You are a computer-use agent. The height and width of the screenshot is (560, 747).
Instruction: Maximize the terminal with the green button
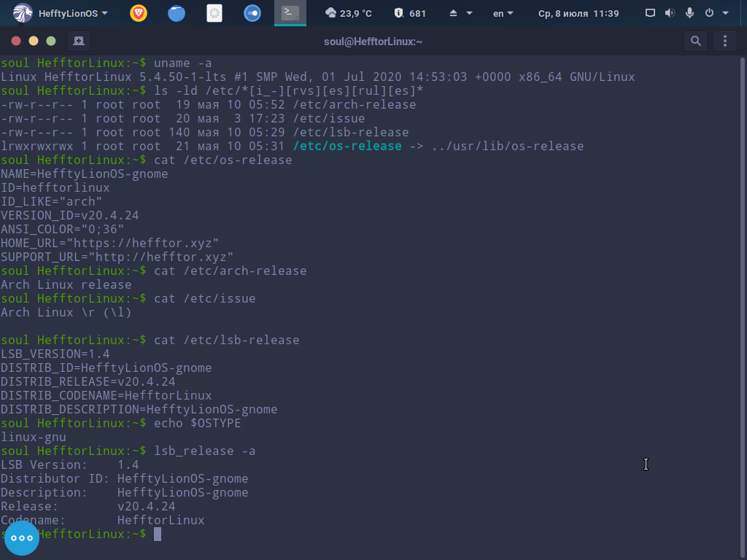point(51,41)
